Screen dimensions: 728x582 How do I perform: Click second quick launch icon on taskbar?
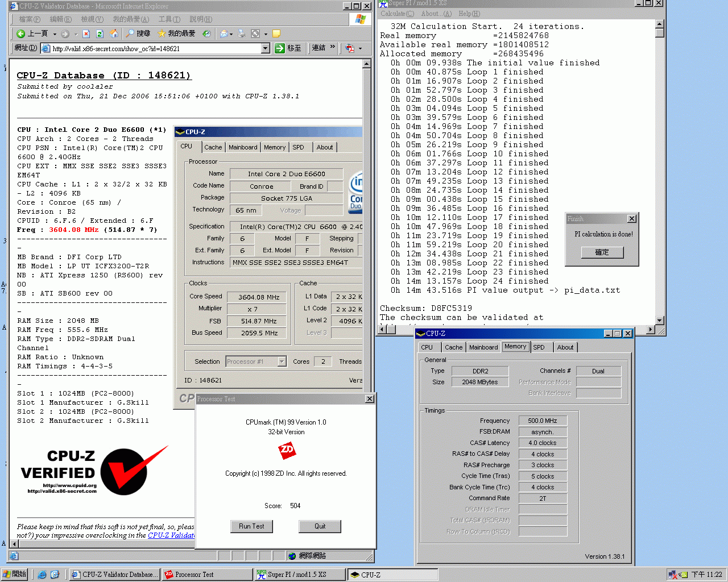pyautogui.click(x=55, y=575)
